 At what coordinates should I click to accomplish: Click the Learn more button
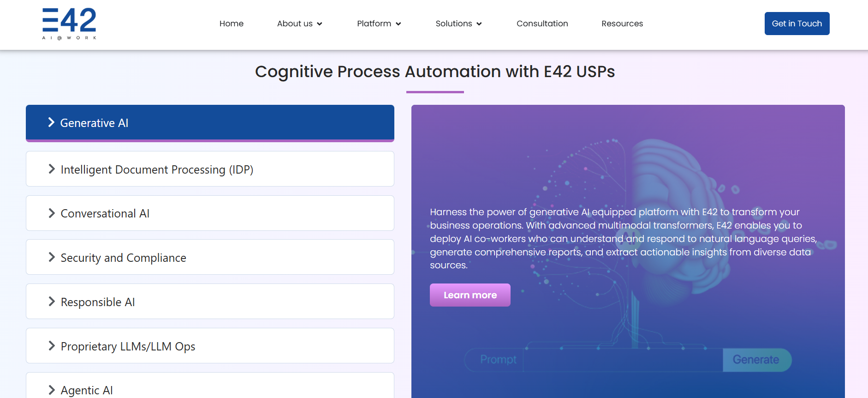coord(470,295)
